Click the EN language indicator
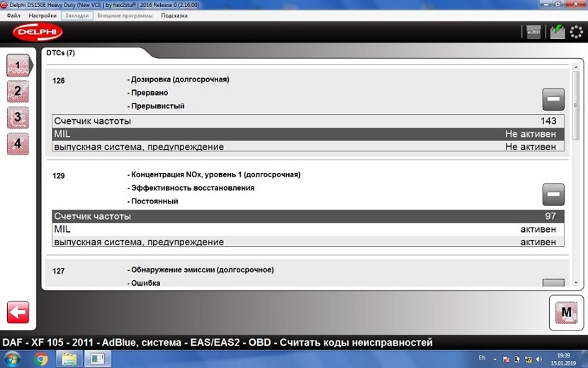588x368 pixels. coord(482,358)
